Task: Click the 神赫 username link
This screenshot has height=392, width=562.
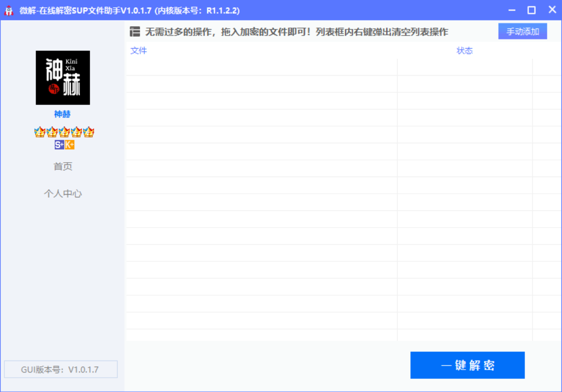Action: [63, 114]
